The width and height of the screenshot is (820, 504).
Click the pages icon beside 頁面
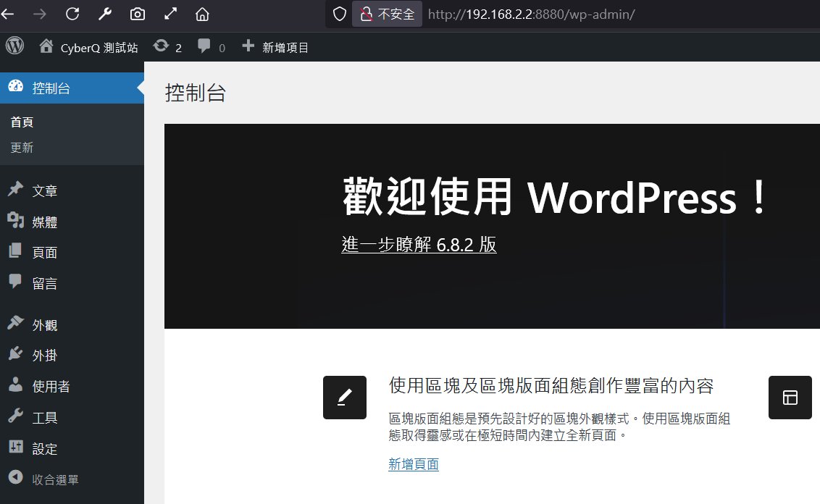(x=16, y=251)
